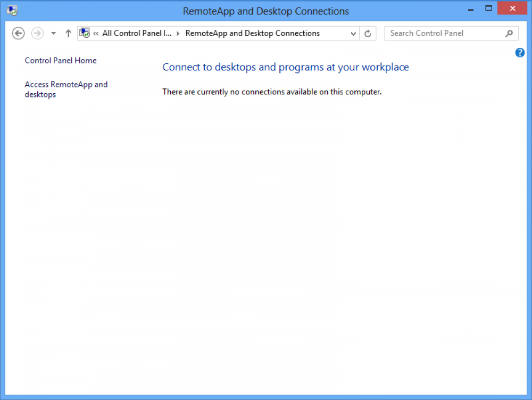Expand the hidden breadcrumb chevrons in address bar
The height and width of the screenshot is (400, 532).
coord(96,33)
